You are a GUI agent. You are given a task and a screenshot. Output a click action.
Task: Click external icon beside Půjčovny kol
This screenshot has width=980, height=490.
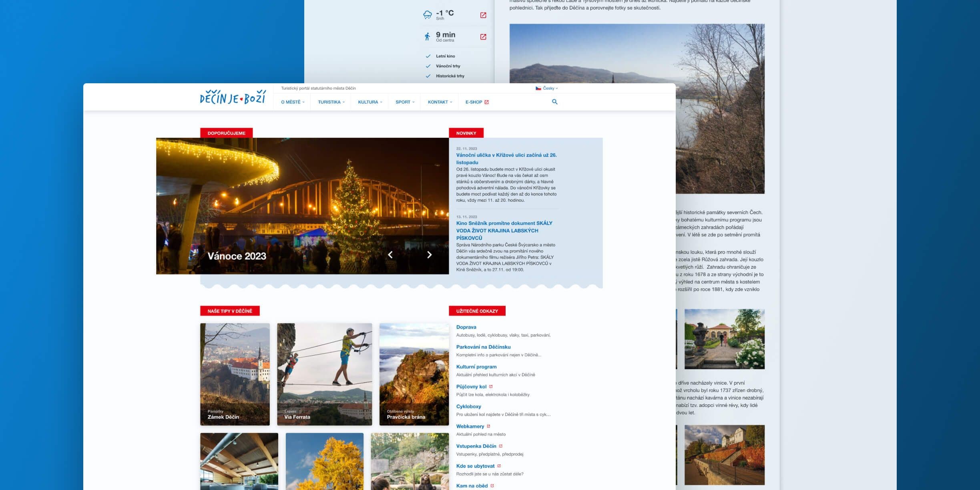tap(491, 386)
